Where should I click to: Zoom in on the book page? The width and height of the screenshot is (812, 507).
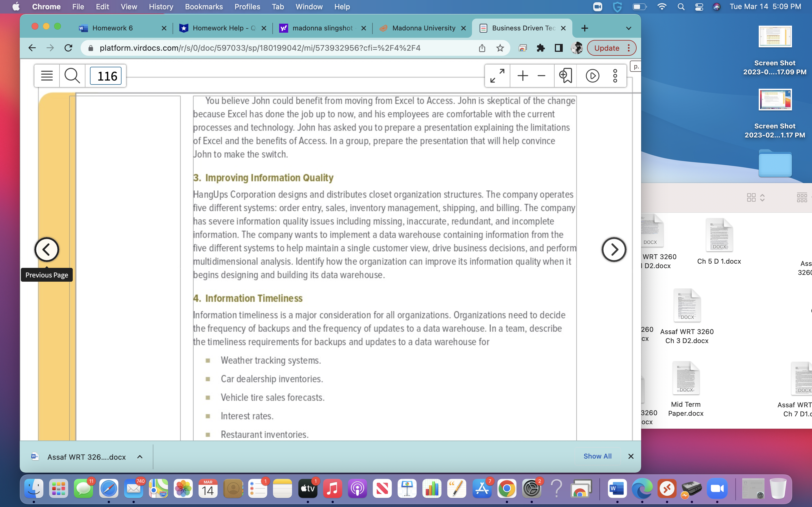522,75
